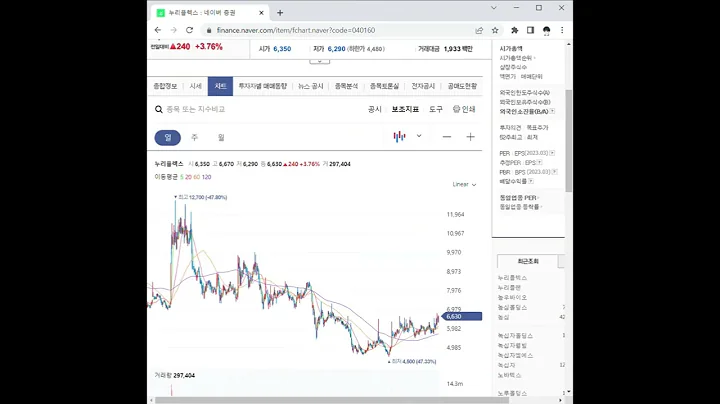Close the 누리플렉스 browser tab
The width and height of the screenshot is (720, 404).
261,13
